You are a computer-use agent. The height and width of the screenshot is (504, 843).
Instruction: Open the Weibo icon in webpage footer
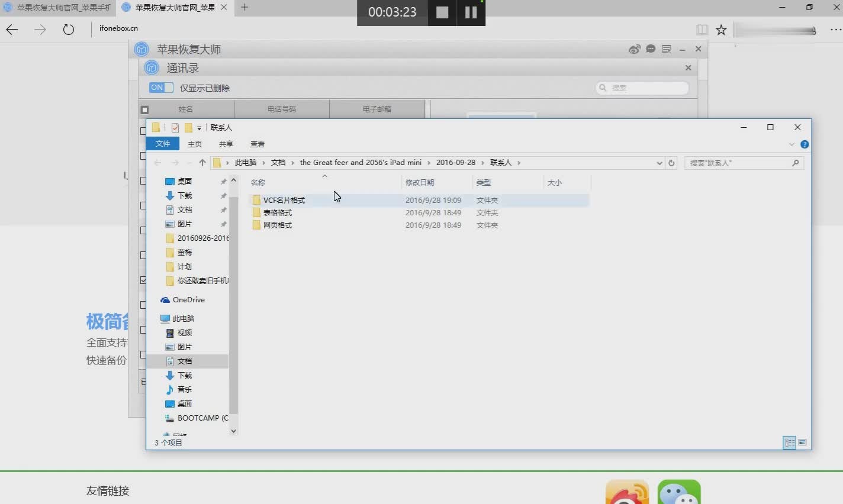pos(627,492)
